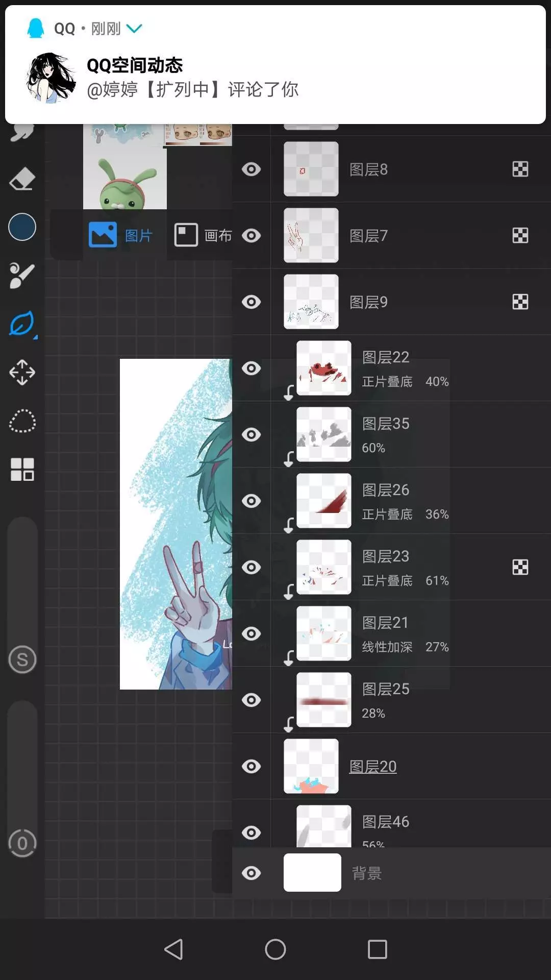
Task: Tap 图层22 blend mode 正片叠底 text
Action: pos(387,381)
